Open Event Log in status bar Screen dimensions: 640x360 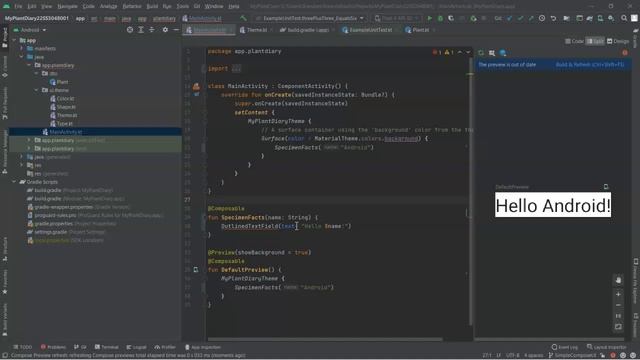565,347
